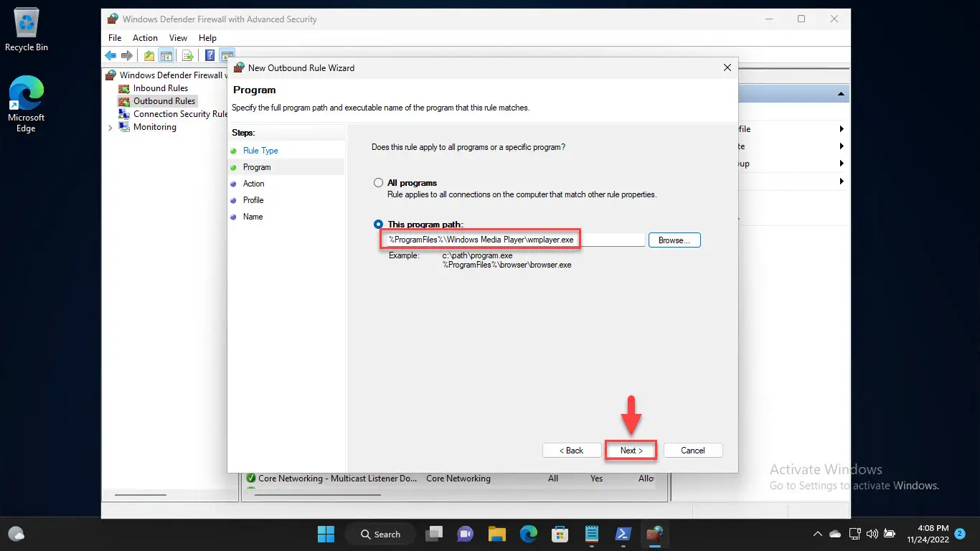Toggle the Show/Hide Console Tree toolbar icon
Image resolution: width=980 pixels, height=551 pixels.
(x=166, y=55)
